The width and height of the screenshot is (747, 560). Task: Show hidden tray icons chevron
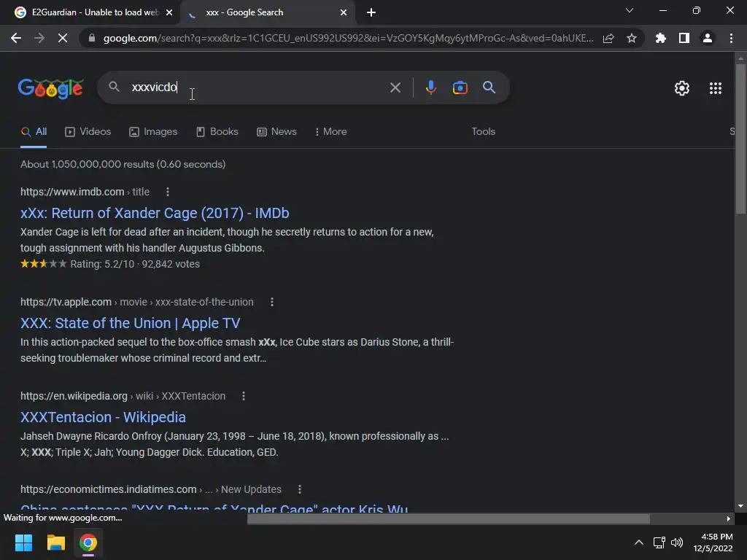click(x=639, y=542)
